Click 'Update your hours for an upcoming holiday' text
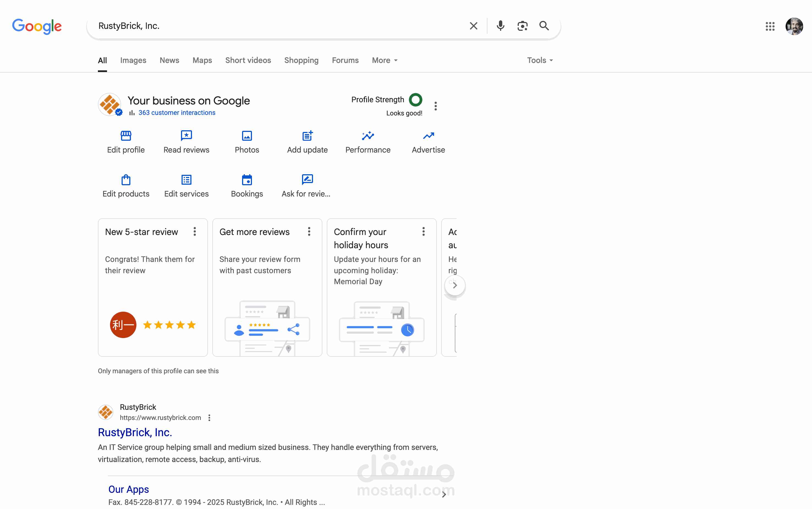Image resolution: width=812 pixels, height=509 pixels. click(377, 270)
